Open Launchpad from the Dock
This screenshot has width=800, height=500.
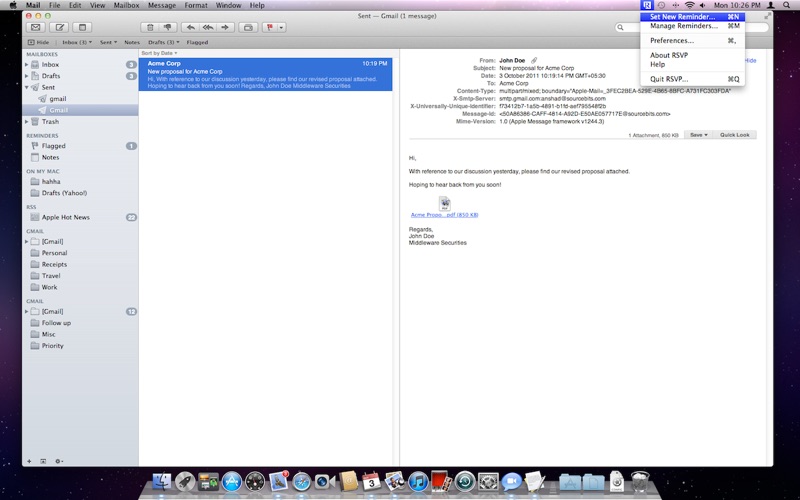coord(185,481)
